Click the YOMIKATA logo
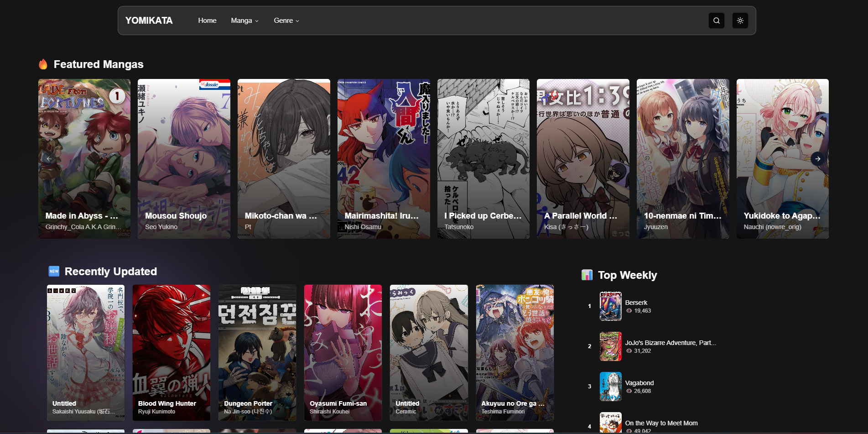This screenshot has height=434, width=868. (149, 21)
